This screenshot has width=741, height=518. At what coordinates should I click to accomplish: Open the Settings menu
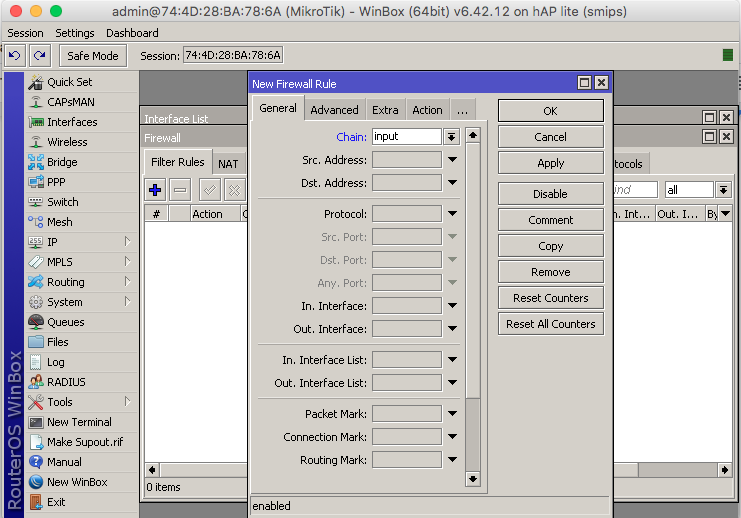point(75,33)
